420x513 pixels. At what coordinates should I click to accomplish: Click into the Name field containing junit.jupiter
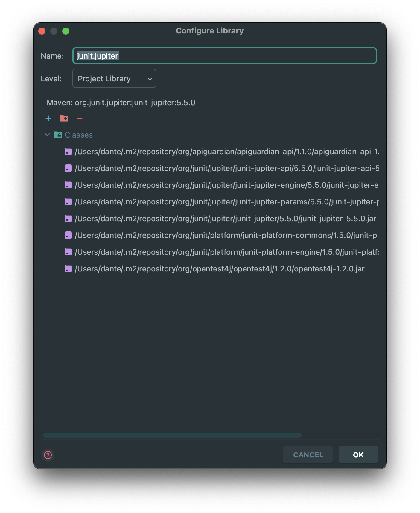pos(225,56)
